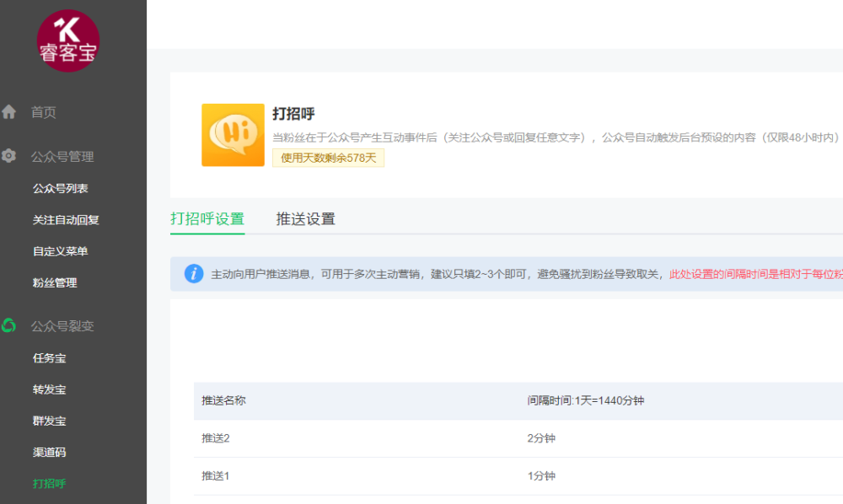
Task: Select 转发宝 in the sidebar
Action: coord(50,389)
